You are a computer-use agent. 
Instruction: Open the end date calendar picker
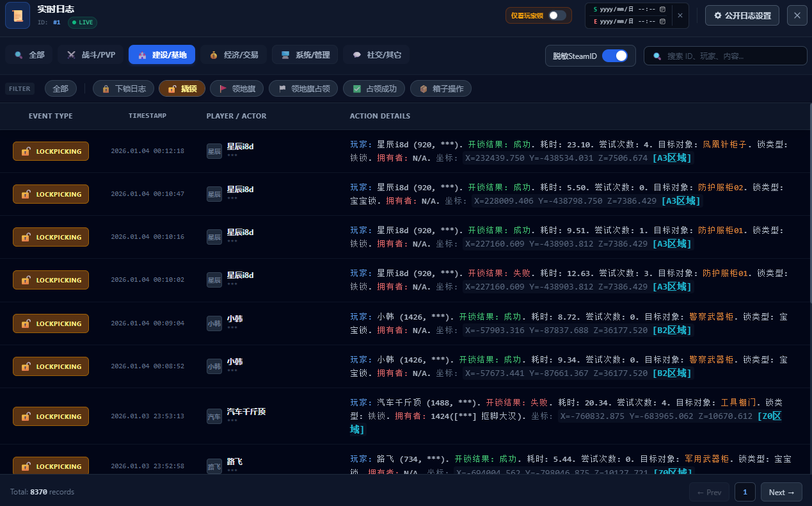pyautogui.click(x=661, y=22)
